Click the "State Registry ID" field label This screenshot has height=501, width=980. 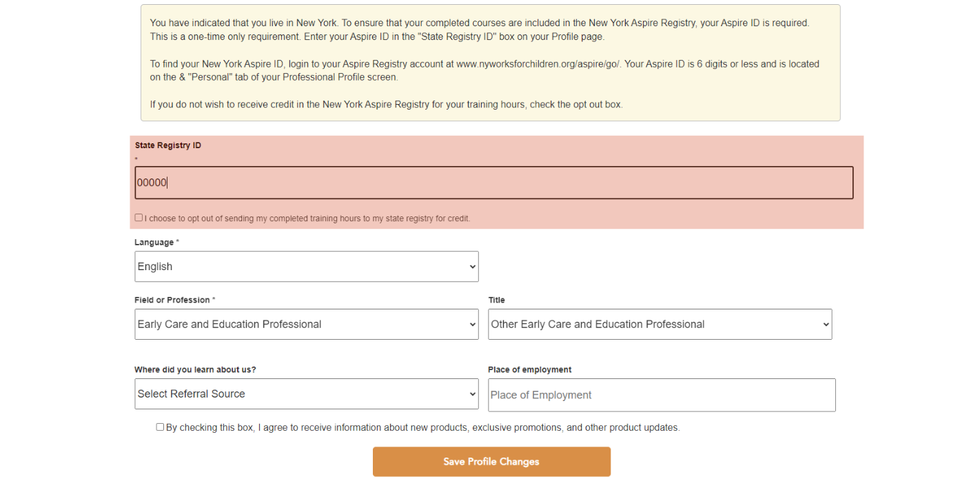[x=168, y=145]
